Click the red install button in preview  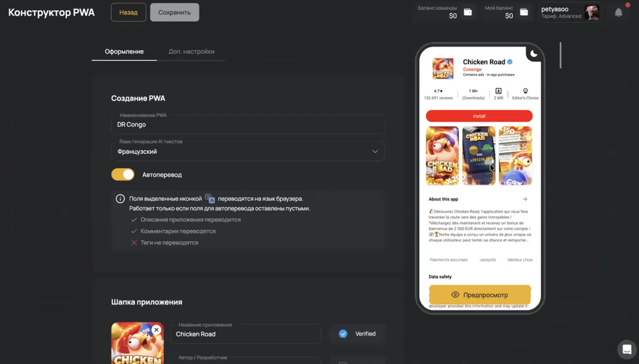tap(479, 116)
